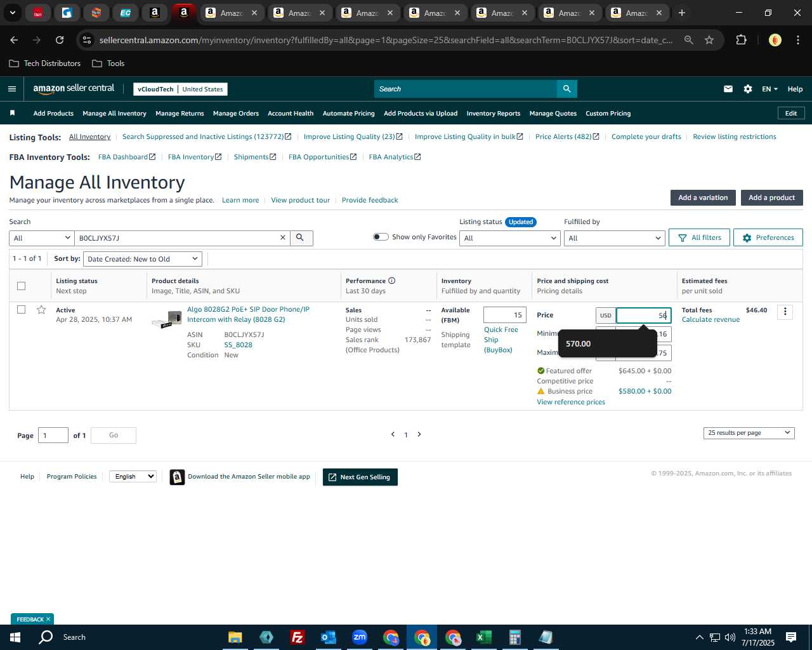This screenshot has width=812, height=650.
Task: Open Outlook from the taskbar
Action: pos(329,637)
